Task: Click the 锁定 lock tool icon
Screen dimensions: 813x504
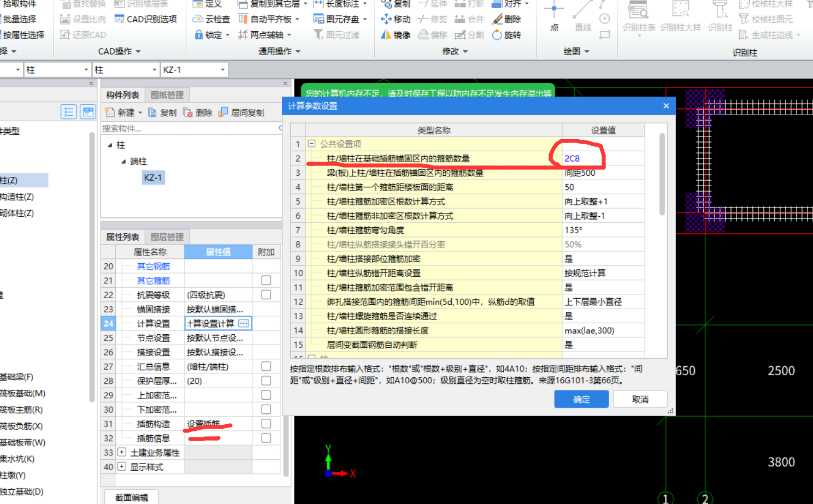Action: (x=199, y=34)
